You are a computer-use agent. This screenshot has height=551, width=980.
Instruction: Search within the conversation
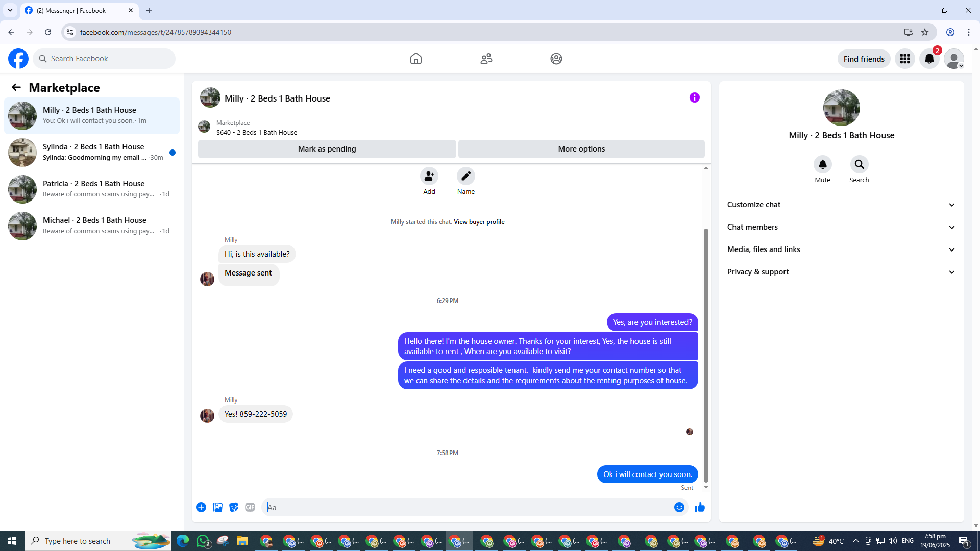click(860, 164)
